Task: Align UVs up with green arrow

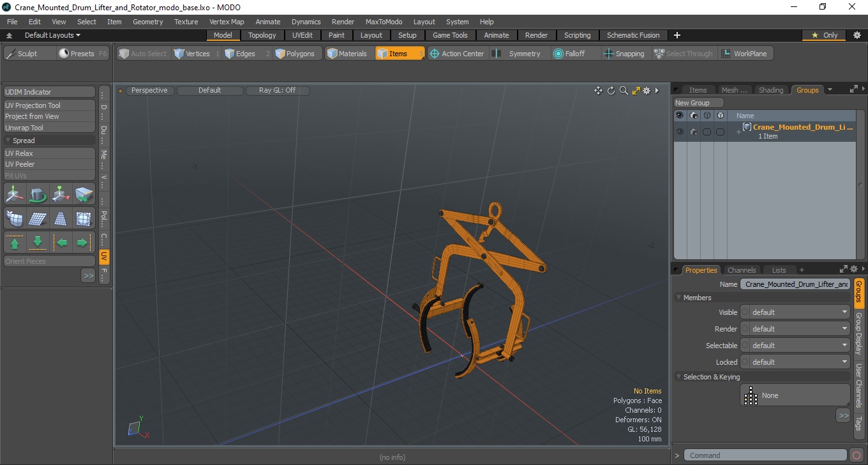Action: click(x=15, y=243)
